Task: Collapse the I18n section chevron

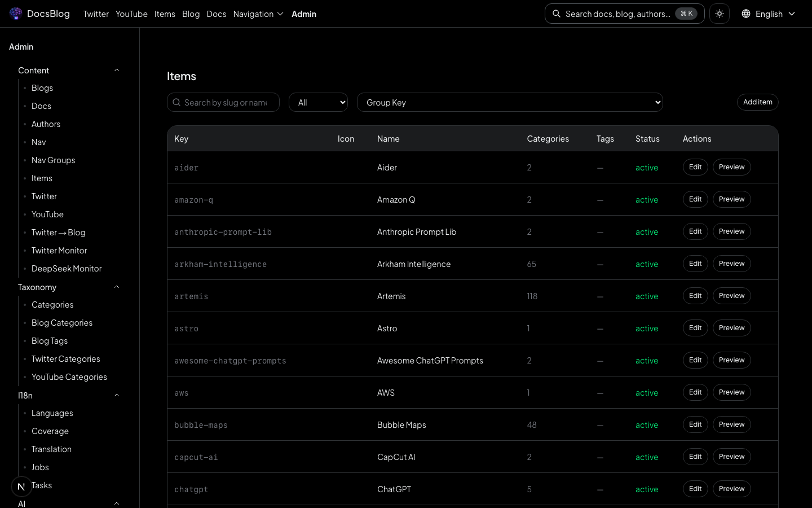Action: [117, 396]
